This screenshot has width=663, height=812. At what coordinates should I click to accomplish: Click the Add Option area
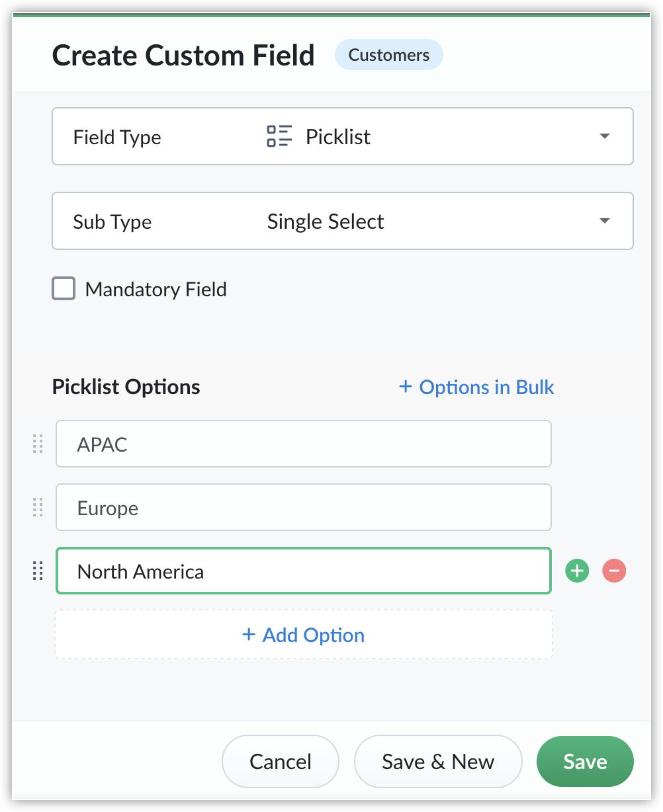pyautogui.click(x=303, y=634)
